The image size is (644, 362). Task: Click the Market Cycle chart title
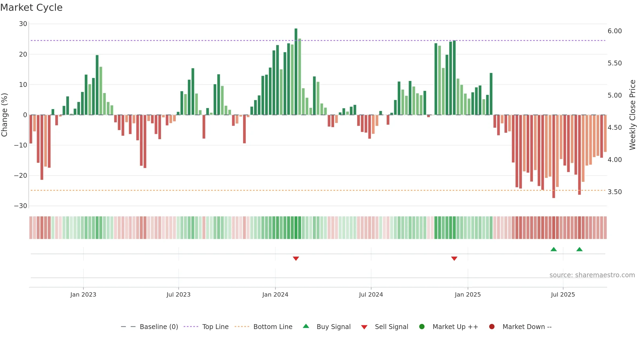pyautogui.click(x=31, y=8)
